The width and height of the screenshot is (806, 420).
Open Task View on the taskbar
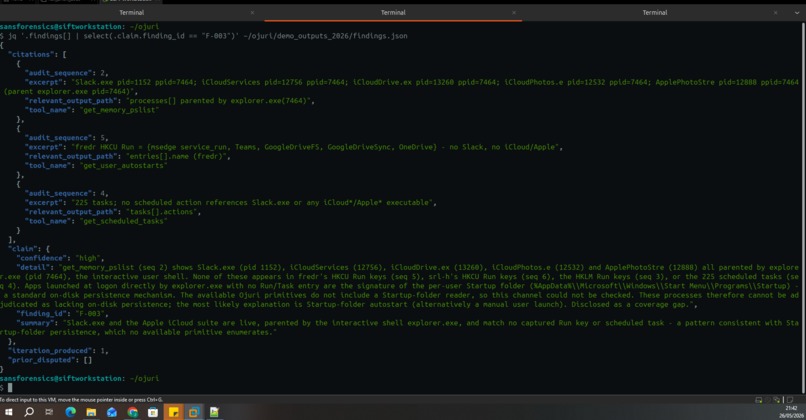(x=49, y=412)
